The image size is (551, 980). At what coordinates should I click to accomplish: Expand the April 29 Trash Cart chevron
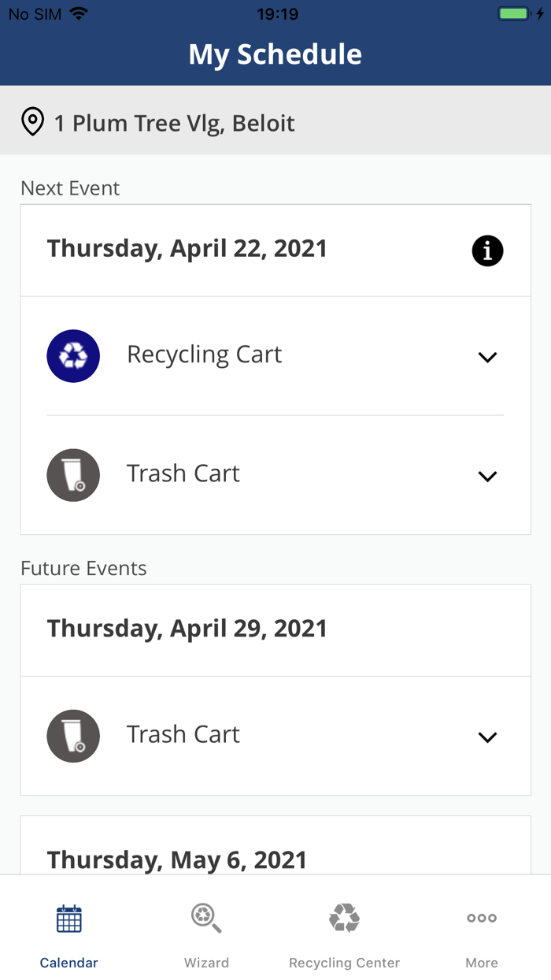[487, 737]
